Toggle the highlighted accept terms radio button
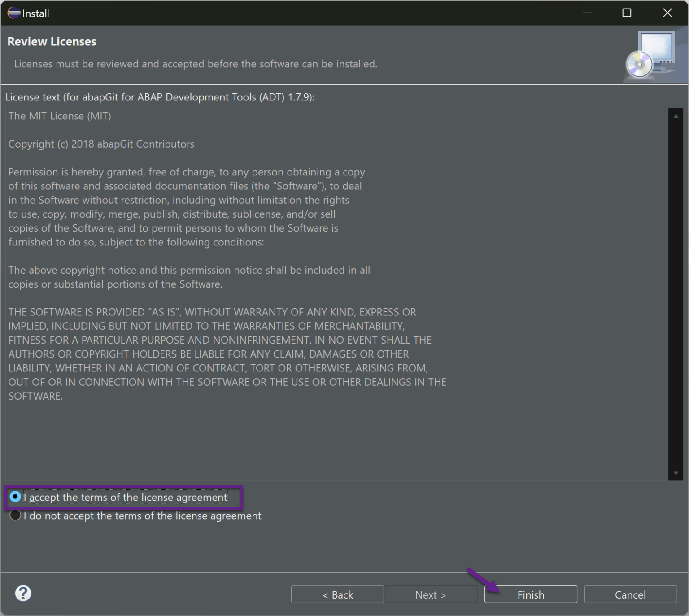This screenshot has width=689, height=616. pyautogui.click(x=15, y=497)
